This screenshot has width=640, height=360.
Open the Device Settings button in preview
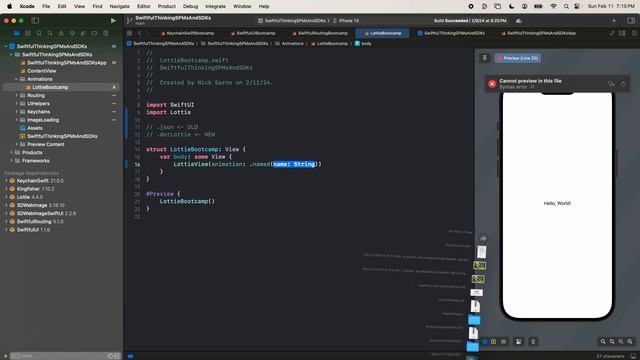point(518,342)
